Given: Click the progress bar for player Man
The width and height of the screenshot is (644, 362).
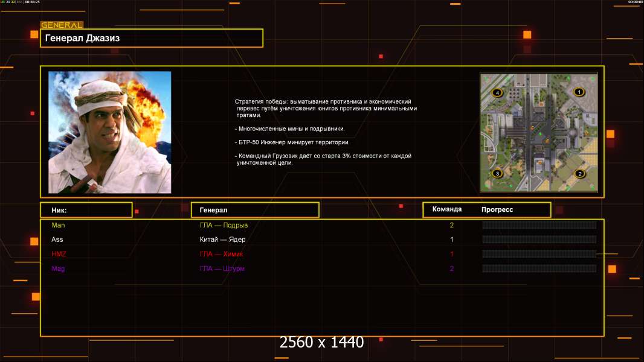Looking at the screenshot, I should click(x=539, y=225).
